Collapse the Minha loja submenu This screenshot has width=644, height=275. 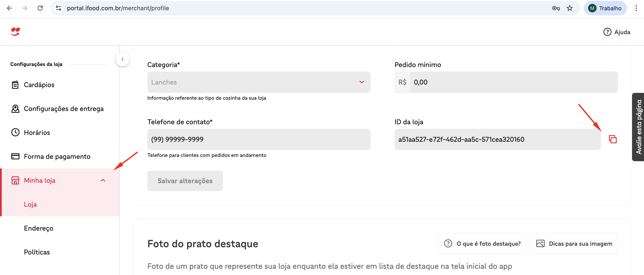pyautogui.click(x=103, y=180)
